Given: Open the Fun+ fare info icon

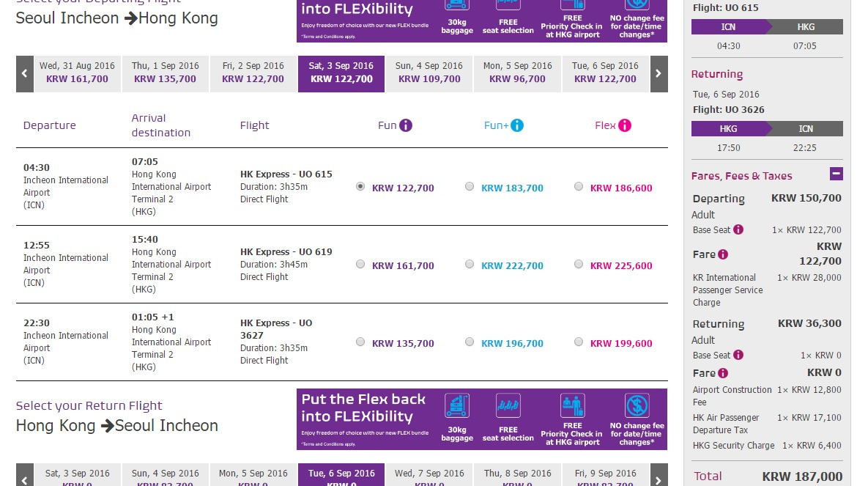Looking at the screenshot, I should tap(517, 125).
